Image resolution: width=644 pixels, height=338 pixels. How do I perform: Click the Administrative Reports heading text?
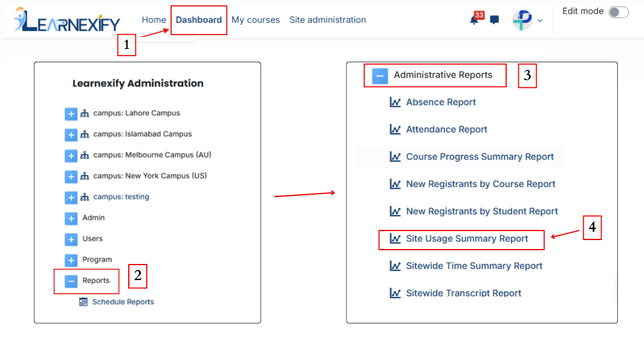443,75
